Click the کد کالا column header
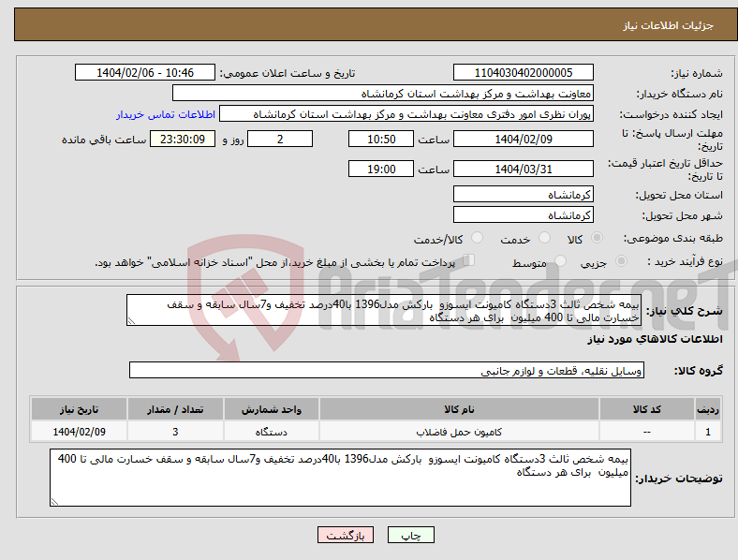Screen dimensions: 738x560 (647, 409)
